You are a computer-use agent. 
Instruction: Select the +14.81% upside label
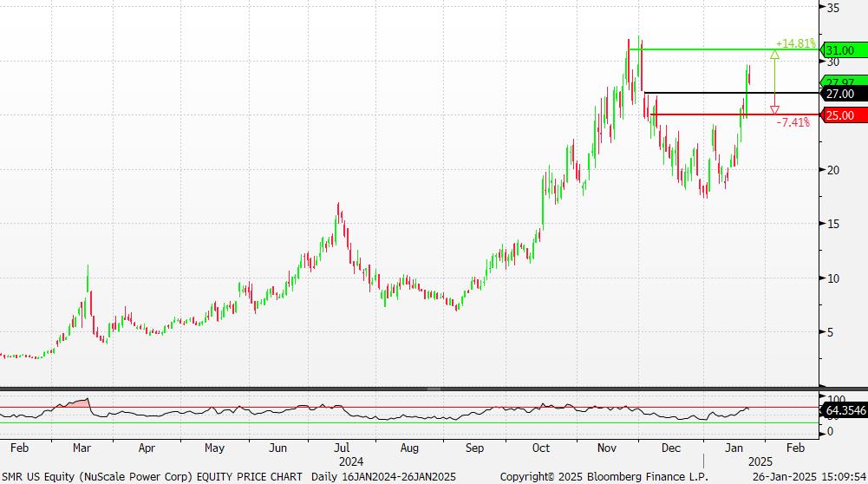795,43
